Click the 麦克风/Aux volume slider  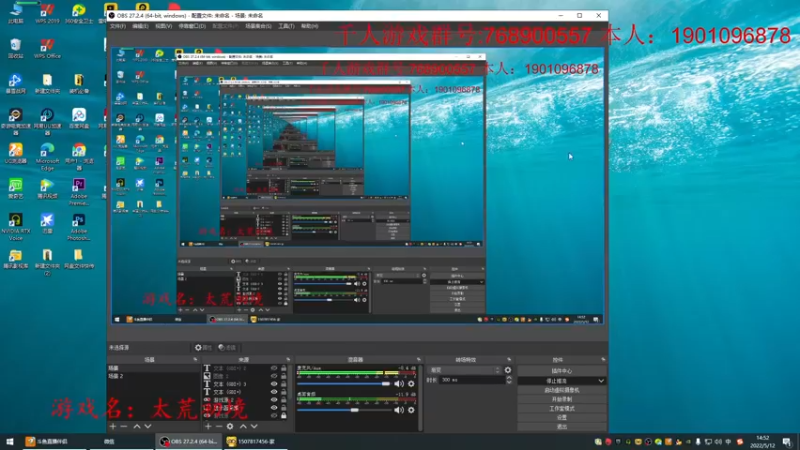click(x=343, y=384)
